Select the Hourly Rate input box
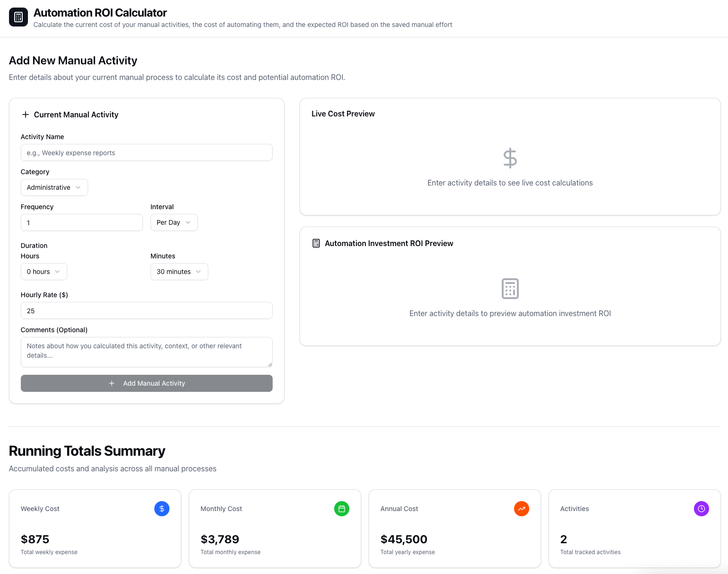The height and width of the screenshot is (574, 728). (x=146, y=311)
